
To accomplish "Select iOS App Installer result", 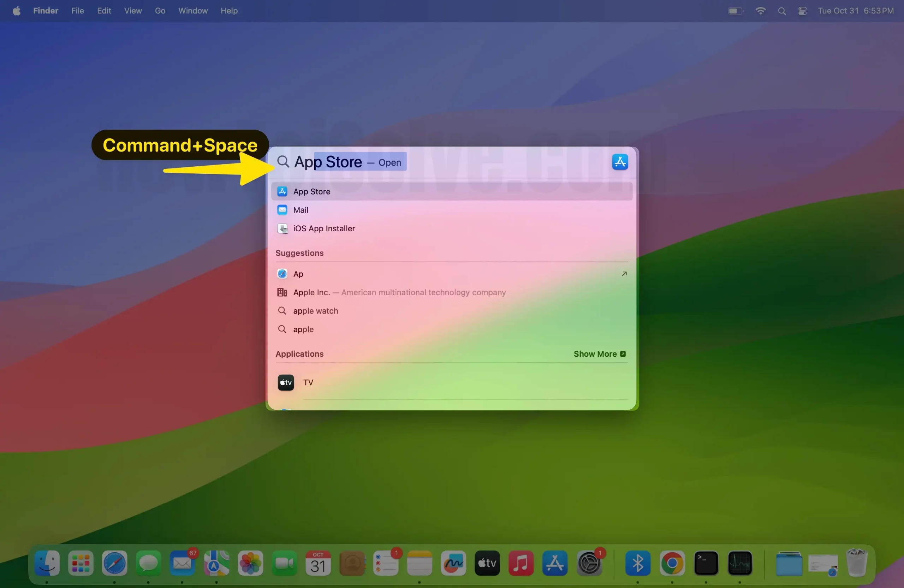I will click(x=452, y=228).
